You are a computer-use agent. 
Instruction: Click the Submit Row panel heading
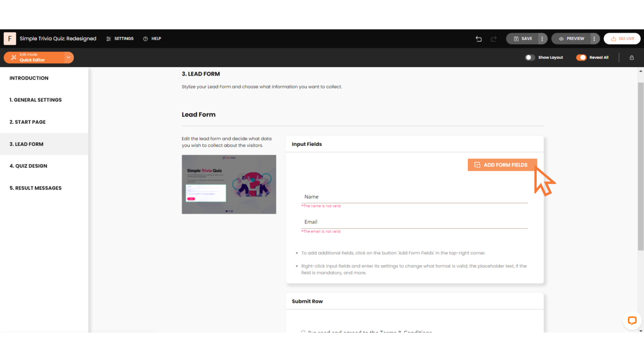coord(307,301)
